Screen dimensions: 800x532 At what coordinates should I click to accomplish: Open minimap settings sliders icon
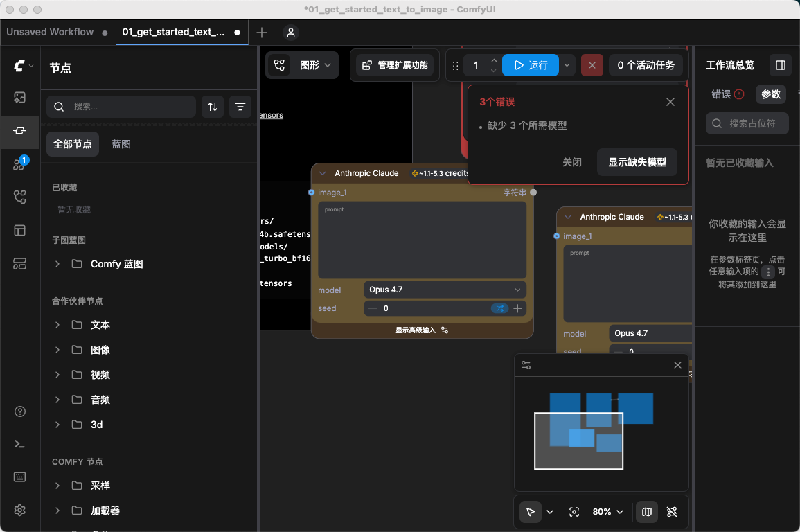(526, 365)
